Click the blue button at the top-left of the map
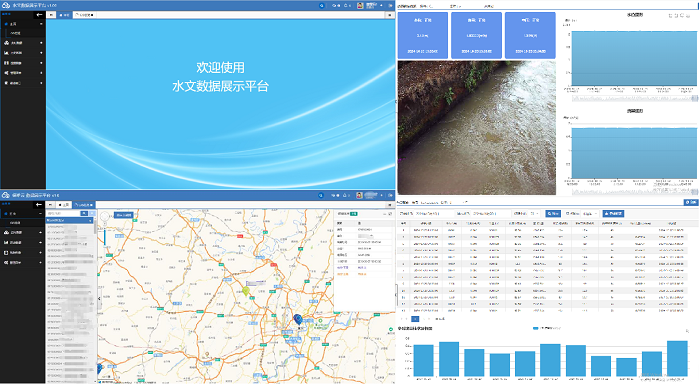Image resolution: width=700 pixels, height=384 pixels. (x=124, y=215)
